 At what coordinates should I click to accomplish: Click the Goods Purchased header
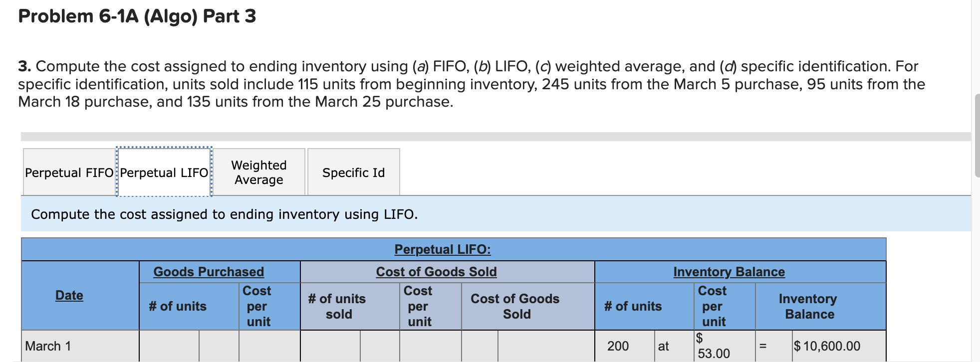[x=209, y=272]
